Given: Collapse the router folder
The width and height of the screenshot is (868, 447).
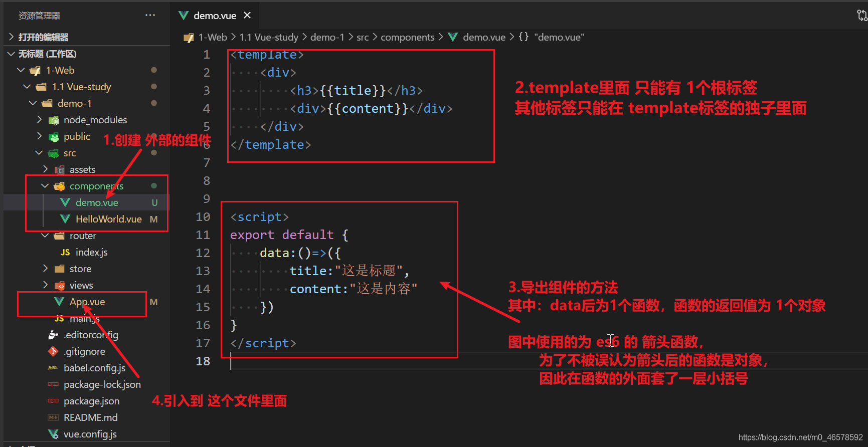Looking at the screenshot, I should [x=45, y=236].
